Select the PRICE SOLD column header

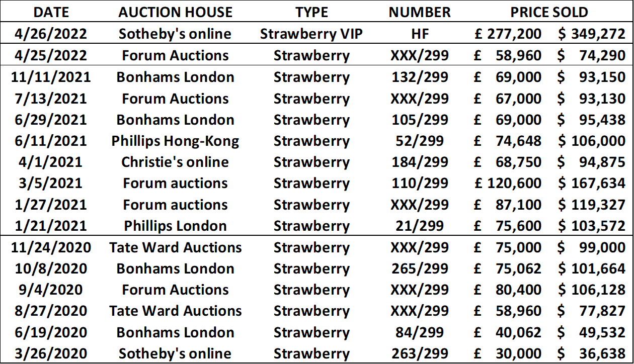pos(549,12)
